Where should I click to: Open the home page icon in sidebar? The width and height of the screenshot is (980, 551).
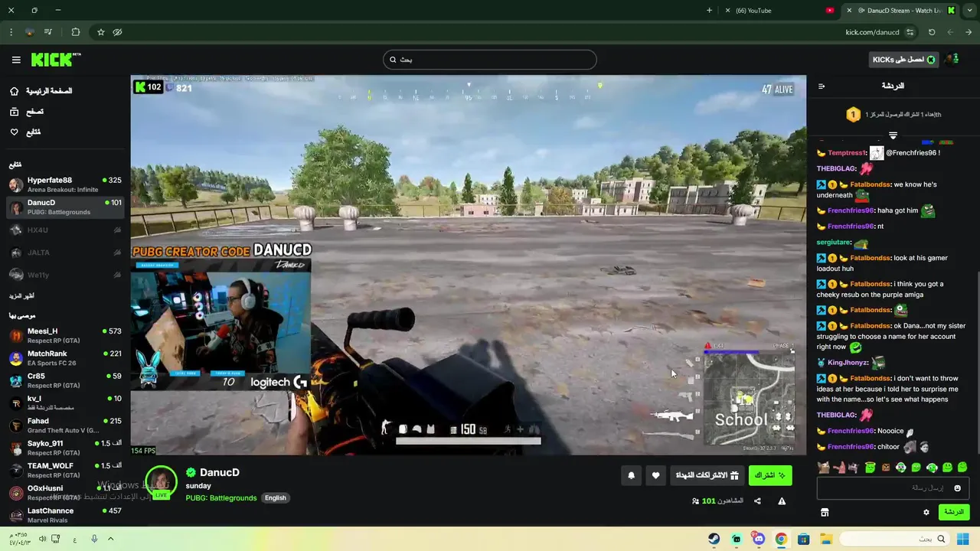coord(14,91)
